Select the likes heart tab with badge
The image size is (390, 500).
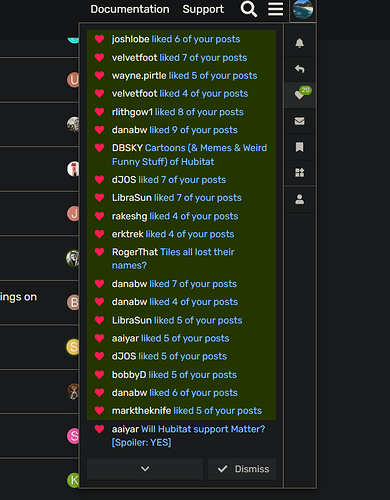299,95
